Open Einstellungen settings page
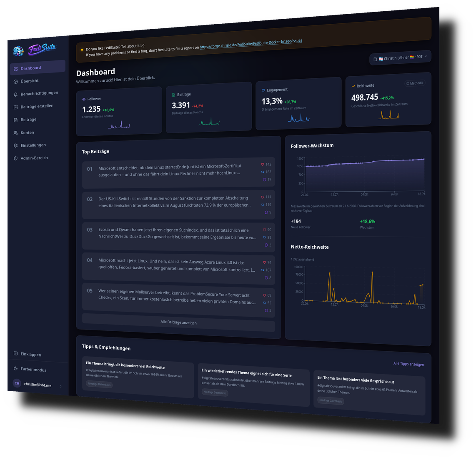The width and height of the screenshot is (476, 460). click(38, 145)
